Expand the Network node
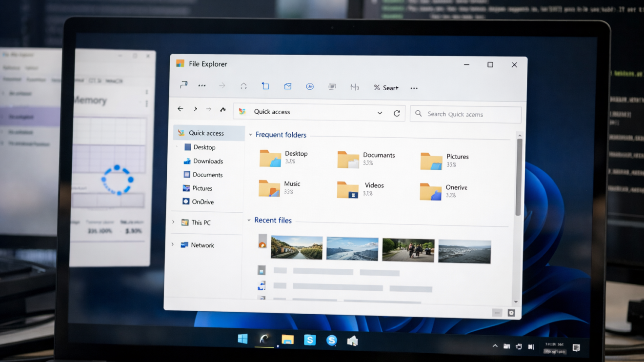Image resolution: width=644 pixels, height=362 pixels. 173,245
